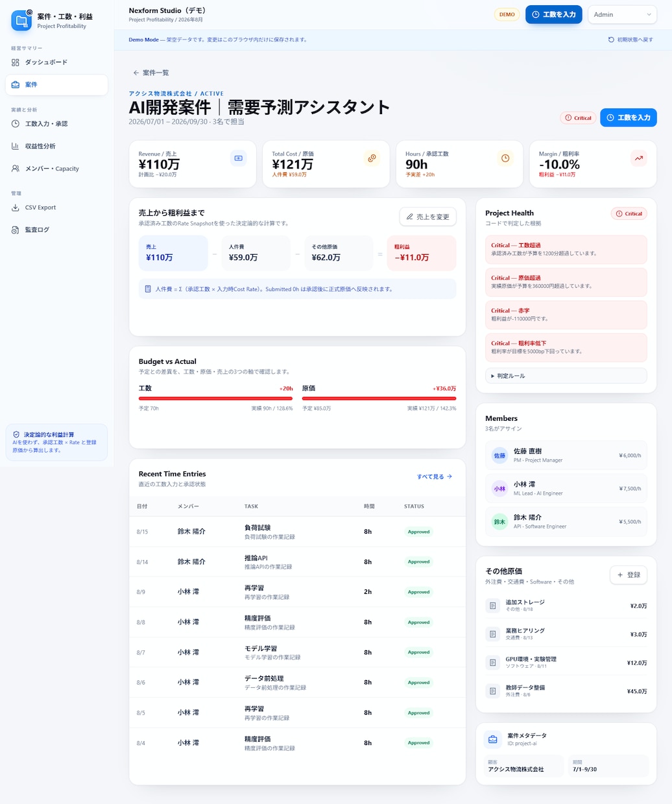The image size is (672, 804).
Task: Click the DEMO badge in the header
Action: coord(507,14)
